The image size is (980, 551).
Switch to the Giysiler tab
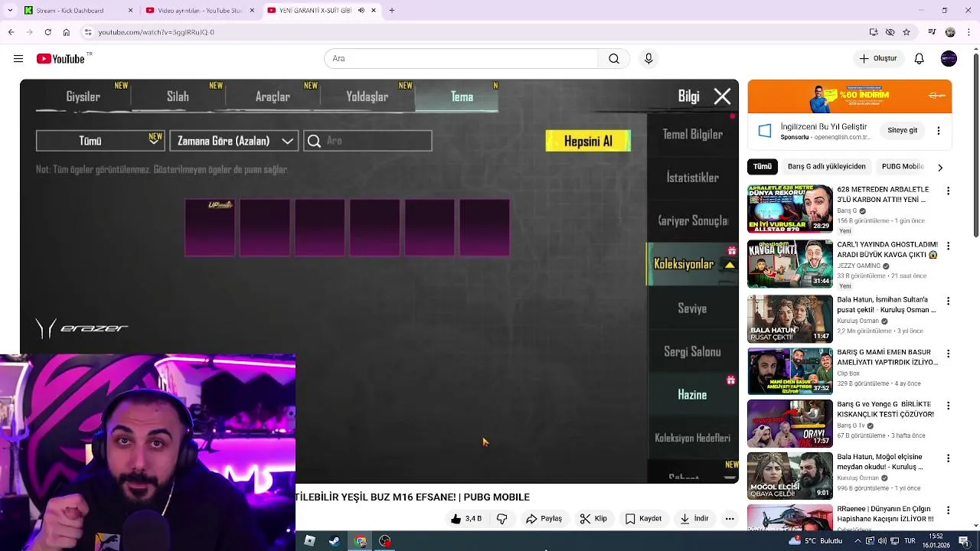[83, 97]
